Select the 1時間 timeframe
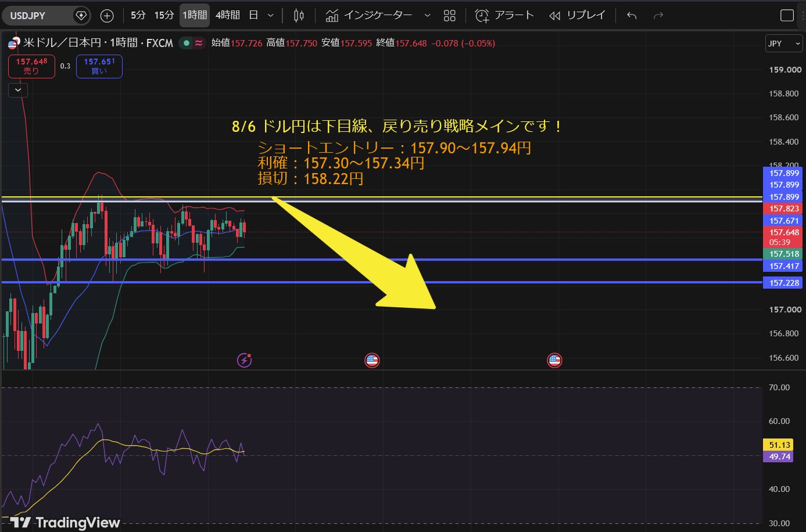This screenshot has height=532, width=806. [195, 15]
